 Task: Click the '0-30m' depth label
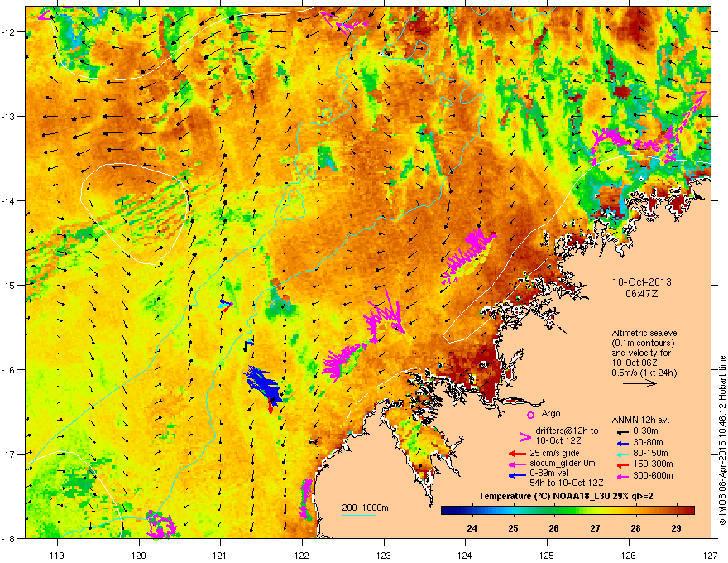645,431
